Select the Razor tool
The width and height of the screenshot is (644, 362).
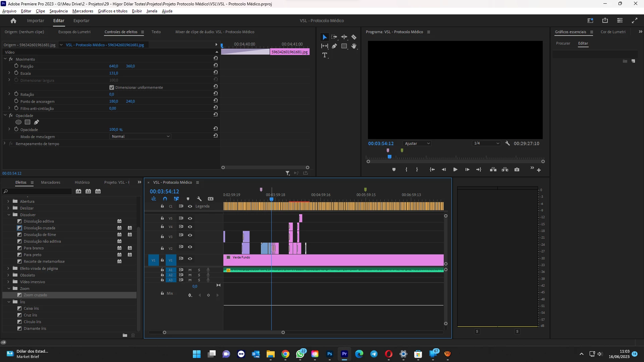[x=354, y=37]
